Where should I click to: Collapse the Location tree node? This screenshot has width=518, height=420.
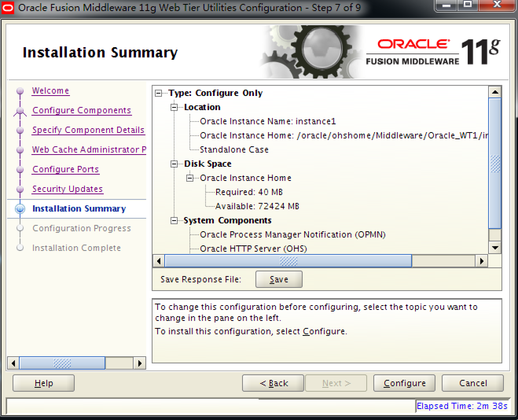(174, 107)
